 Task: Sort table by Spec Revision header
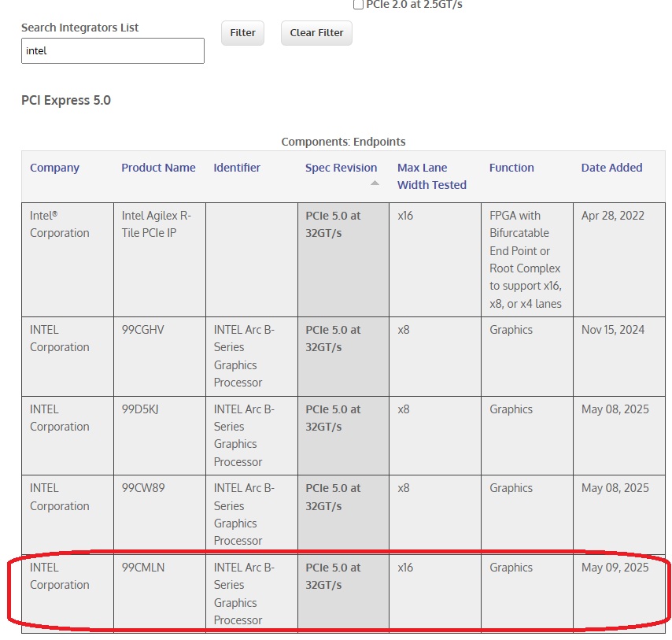[x=342, y=168]
